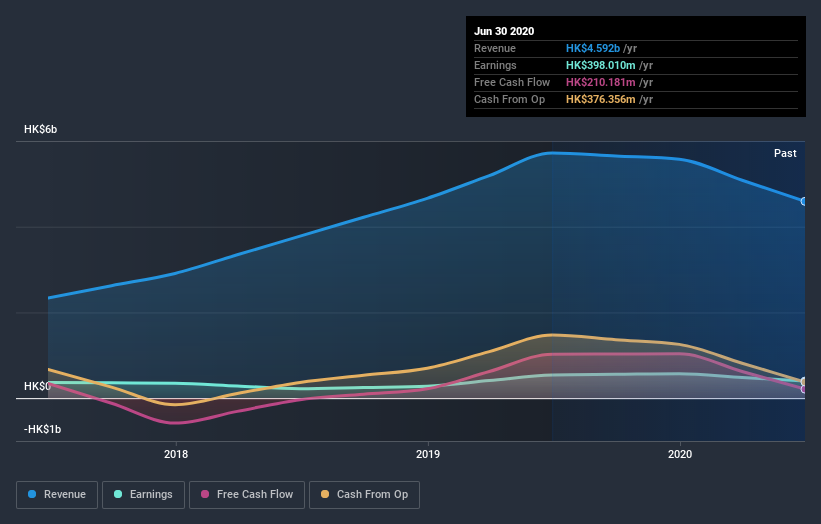The image size is (821, 524).
Task: Click the -HK$1b y-axis label
Action: pos(42,429)
